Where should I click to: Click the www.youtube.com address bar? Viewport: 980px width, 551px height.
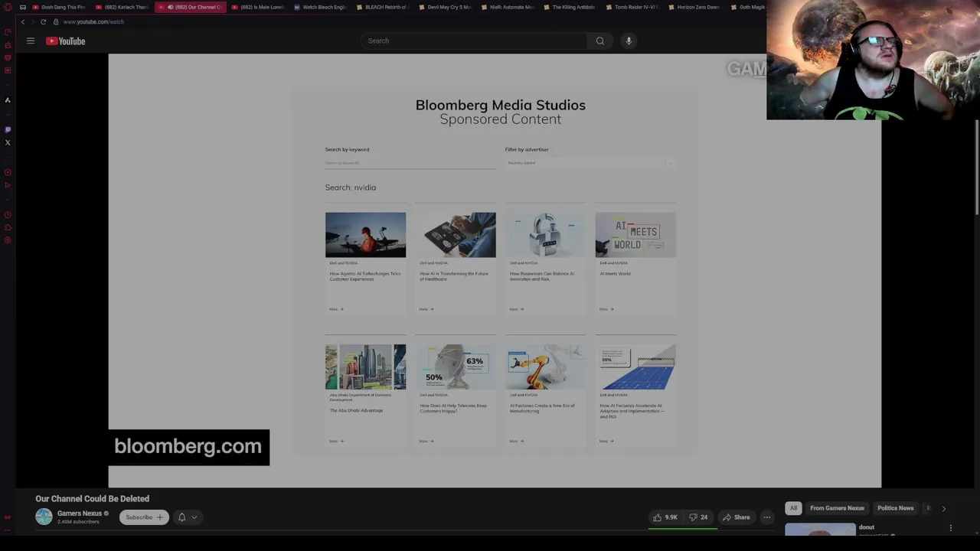(93, 21)
